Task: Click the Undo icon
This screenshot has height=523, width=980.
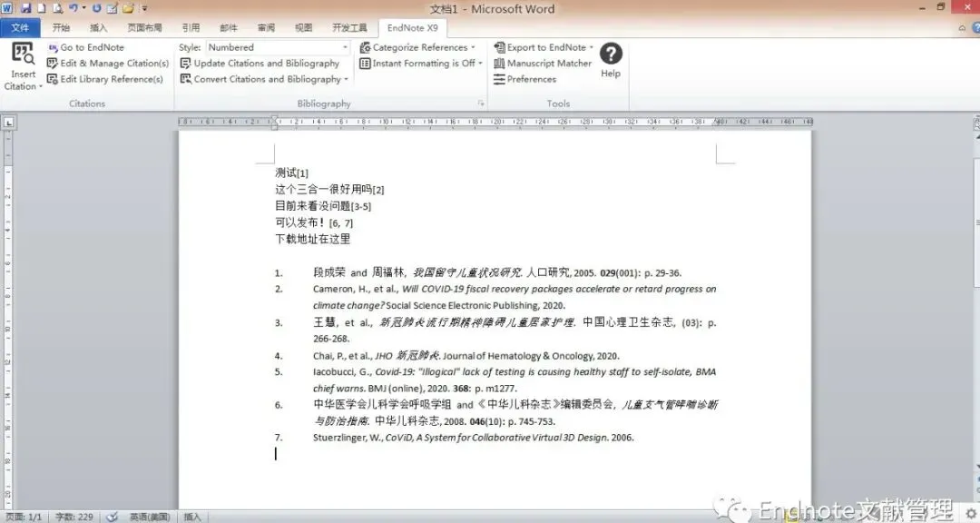Action: 73,8
